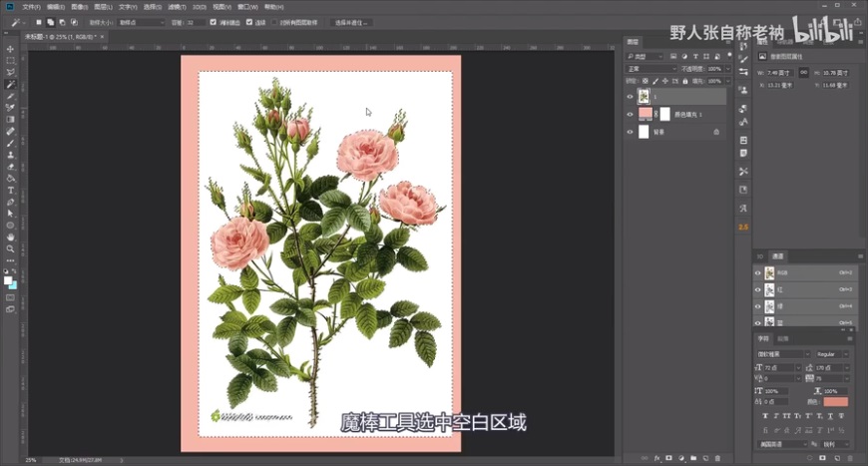Open the font family dropdown
The image size is (868, 466).
click(x=783, y=354)
